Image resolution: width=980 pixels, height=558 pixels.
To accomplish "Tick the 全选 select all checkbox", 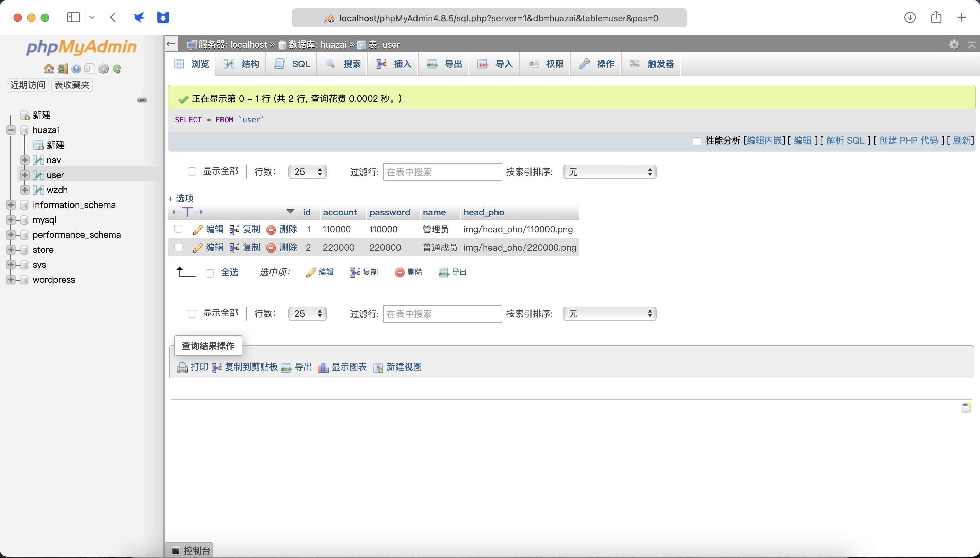I will 210,273.
